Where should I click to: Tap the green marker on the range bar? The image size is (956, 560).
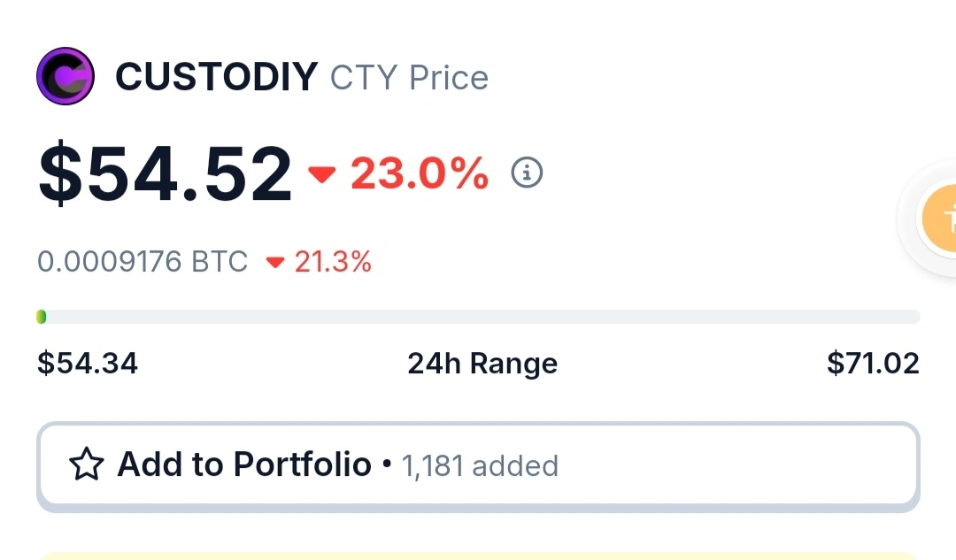click(x=42, y=317)
